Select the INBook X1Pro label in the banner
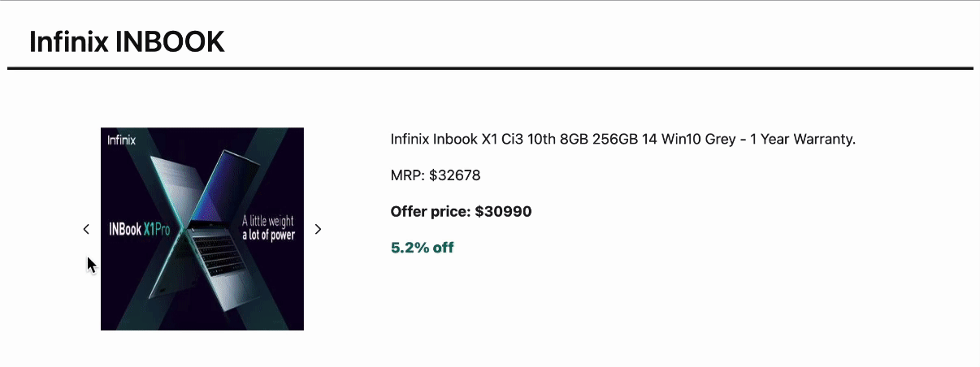This screenshot has height=367, width=980. point(139,230)
